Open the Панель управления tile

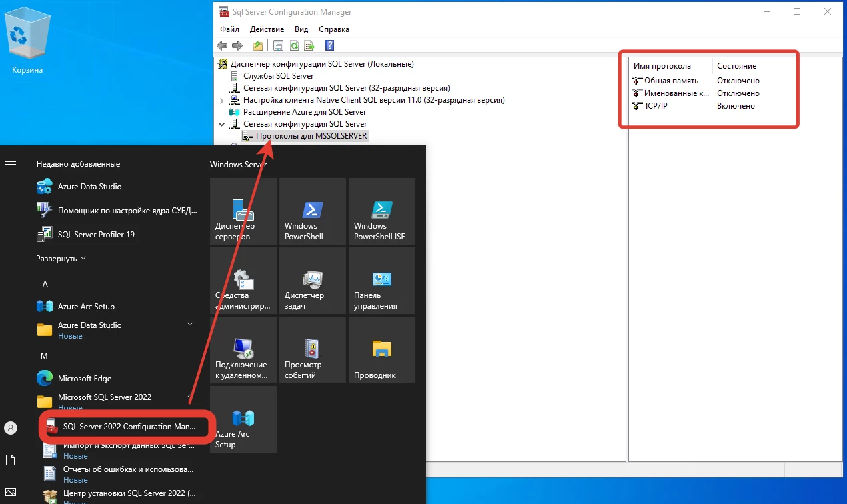coord(381,281)
